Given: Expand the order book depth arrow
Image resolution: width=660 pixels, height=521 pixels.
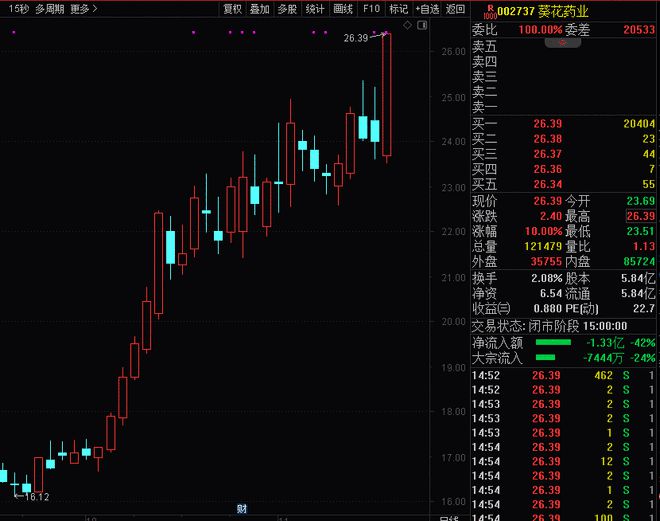Looking at the screenshot, I should tap(563, 43).
